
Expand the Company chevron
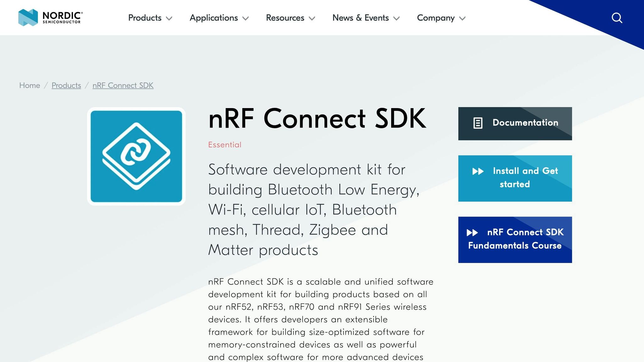[x=462, y=19]
